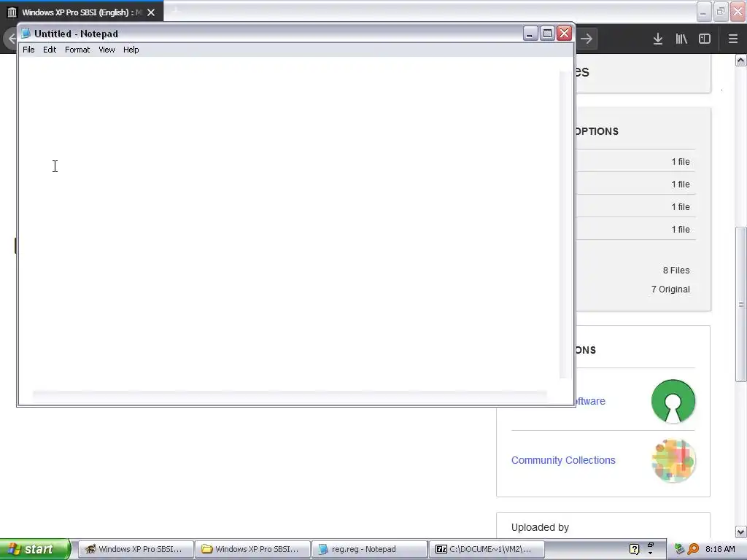Select the Windows XP Pro SBSI browser tab
This screenshot has height=560, width=747.
point(82,12)
